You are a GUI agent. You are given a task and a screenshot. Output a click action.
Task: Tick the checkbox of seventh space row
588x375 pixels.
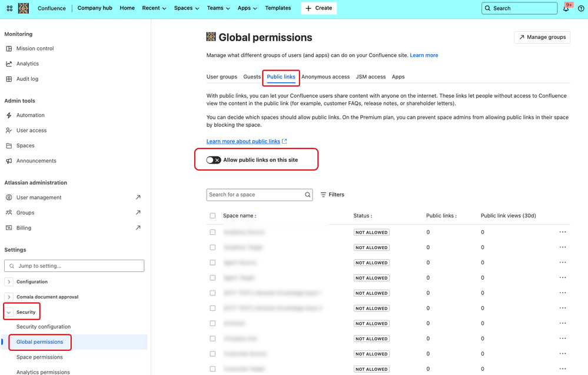point(212,323)
